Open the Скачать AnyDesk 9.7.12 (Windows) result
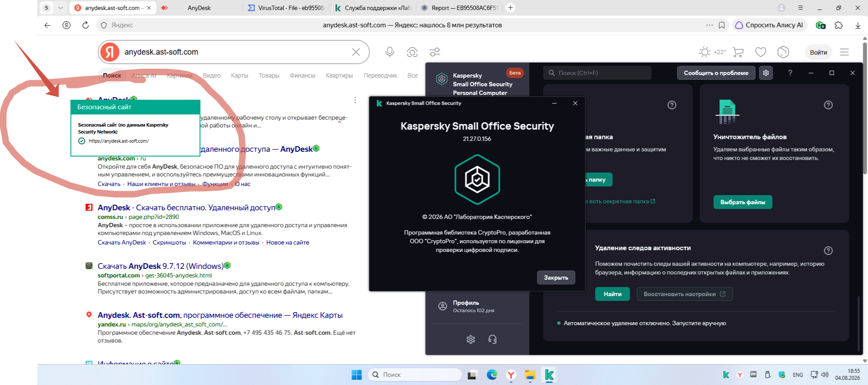This screenshot has width=868, height=385. pyautogui.click(x=160, y=266)
